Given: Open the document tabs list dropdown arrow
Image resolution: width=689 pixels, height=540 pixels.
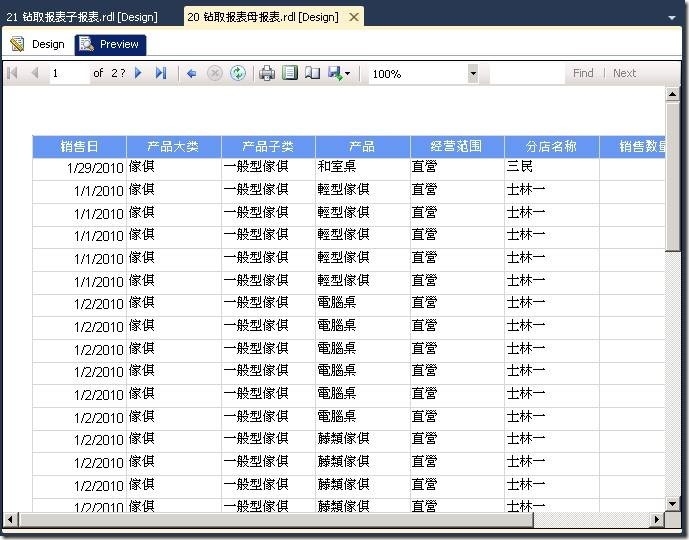Looking at the screenshot, I should 671,18.
